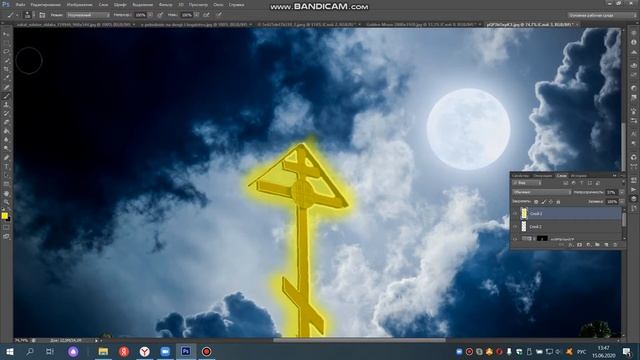The width and height of the screenshot is (640, 360).
Task: Select the Clone Stamp tool
Action: point(6,105)
